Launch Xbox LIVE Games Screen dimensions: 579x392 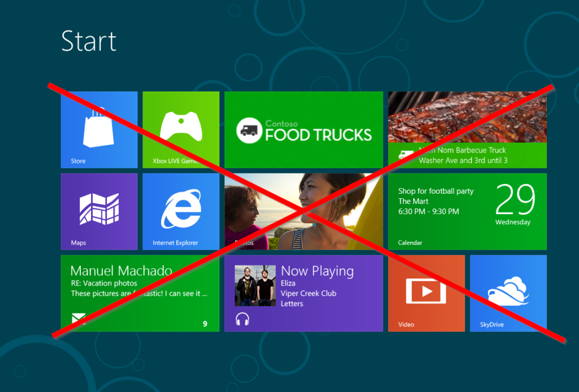tap(181, 129)
